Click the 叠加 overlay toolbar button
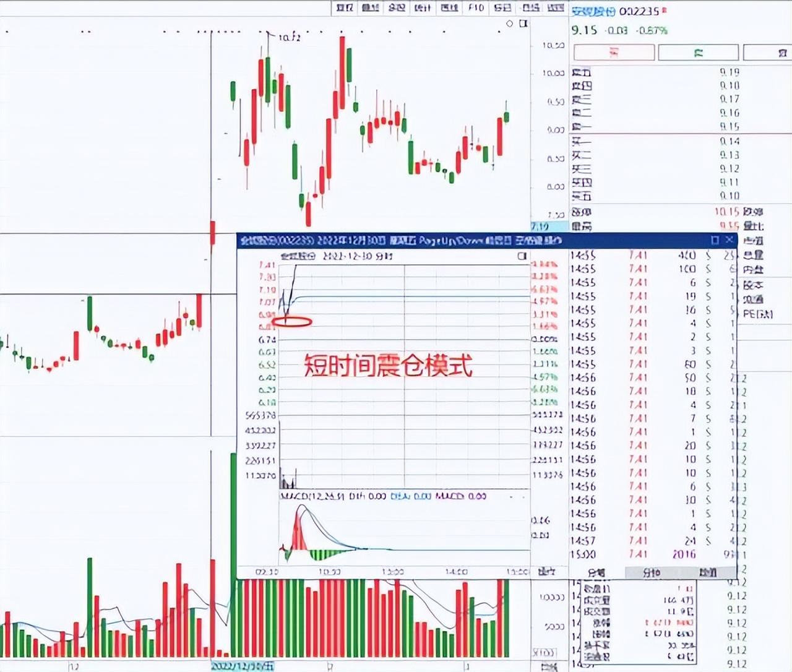Viewport: 792px width, 672px height. point(371,7)
